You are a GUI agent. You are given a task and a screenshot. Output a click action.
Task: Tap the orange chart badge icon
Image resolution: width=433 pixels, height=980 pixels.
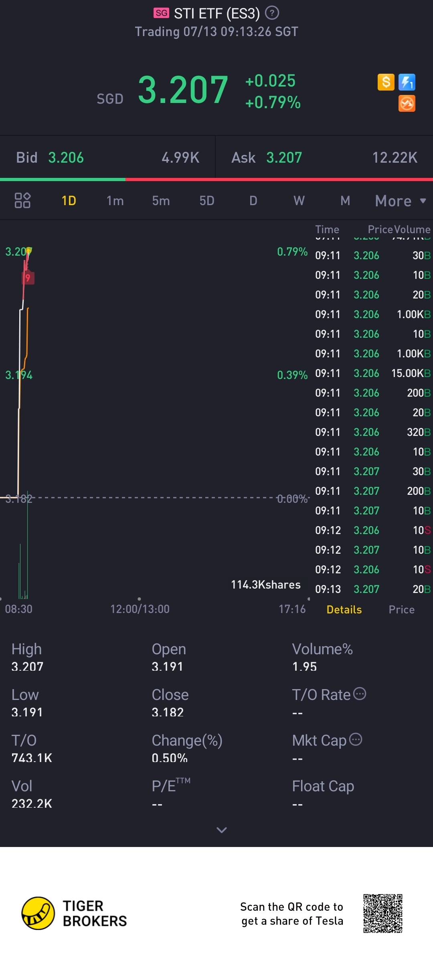407,104
